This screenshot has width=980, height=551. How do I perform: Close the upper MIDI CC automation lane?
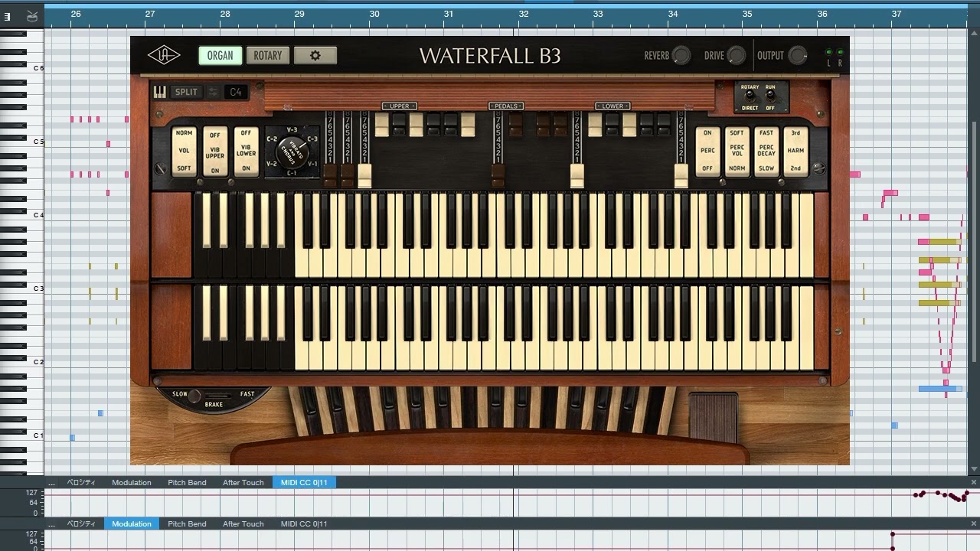pyautogui.click(x=974, y=482)
